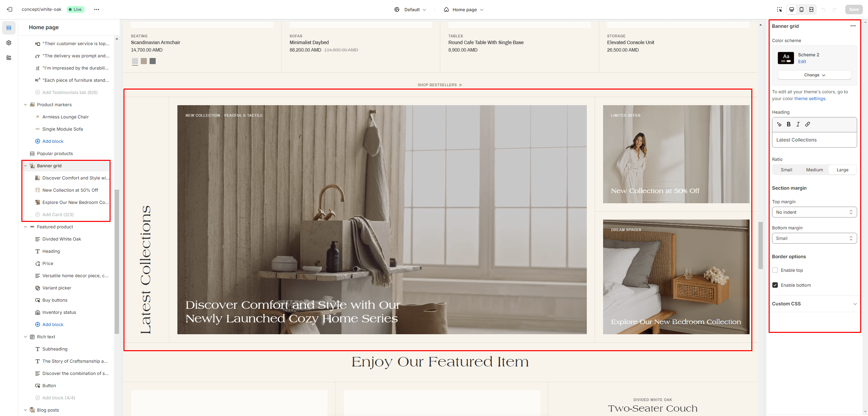This screenshot has width=868, height=416.
Task: Click the exit editor back icon
Action: click(x=9, y=10)
